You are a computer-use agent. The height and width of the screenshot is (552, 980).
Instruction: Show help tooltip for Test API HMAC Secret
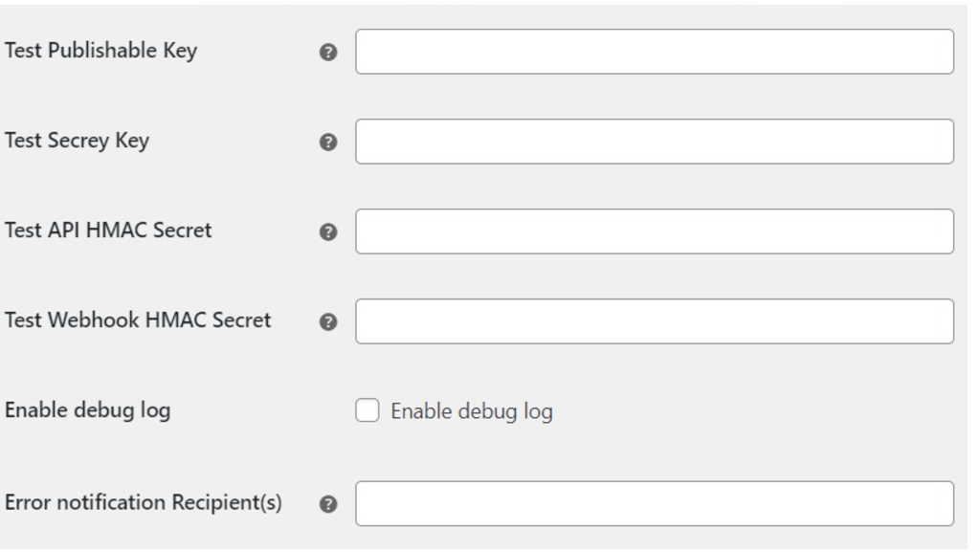point(327,232)
